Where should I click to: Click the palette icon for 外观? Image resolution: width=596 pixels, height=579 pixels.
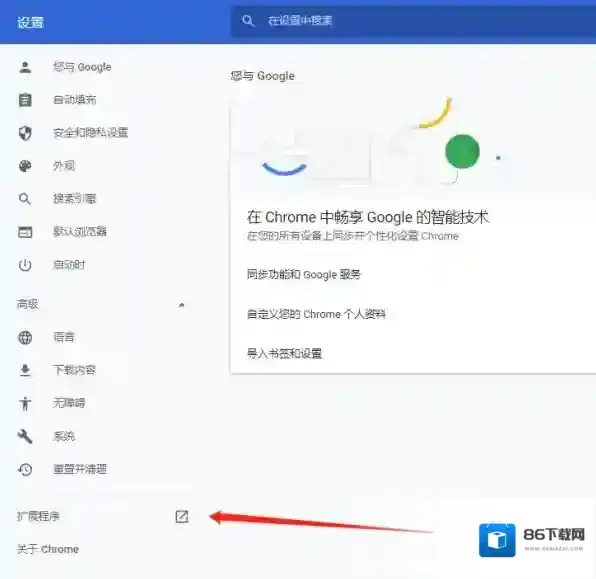coord(25,166)
